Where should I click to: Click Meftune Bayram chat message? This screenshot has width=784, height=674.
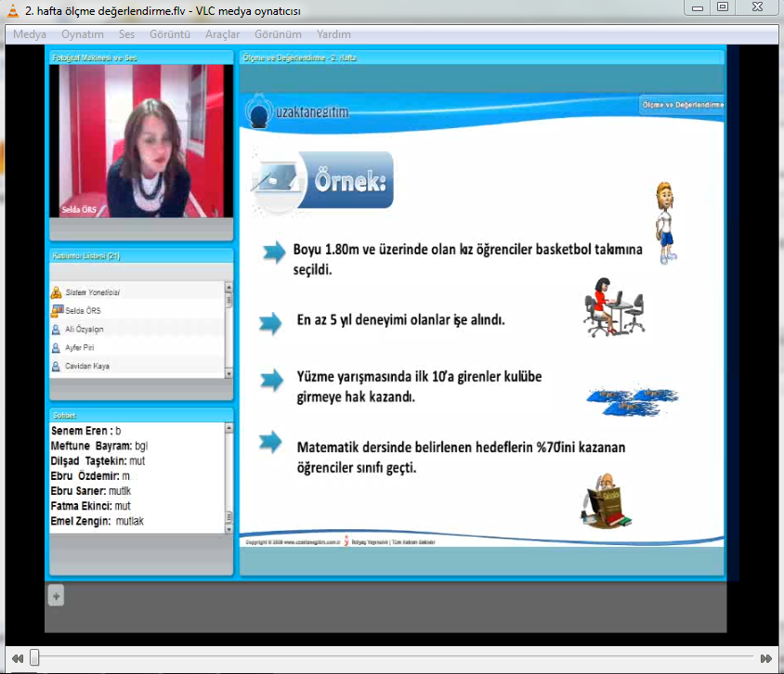pyautogui.click(x=99, y=446)
